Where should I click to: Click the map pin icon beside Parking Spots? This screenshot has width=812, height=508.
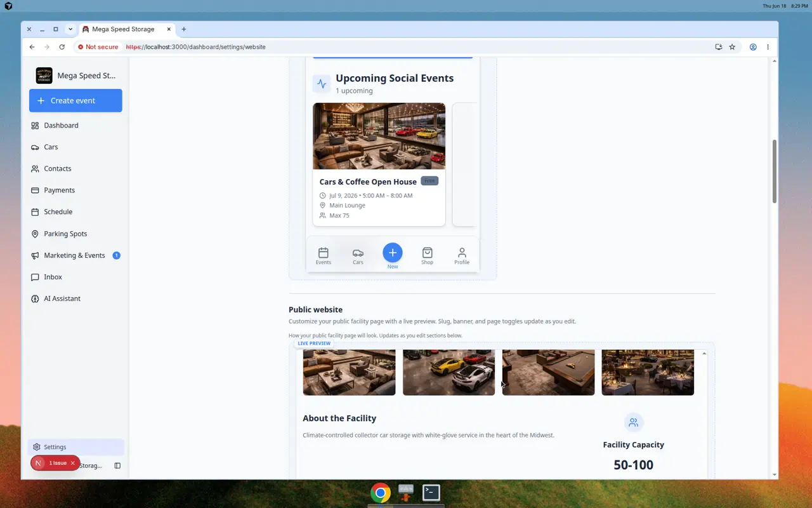pos(35,234)
